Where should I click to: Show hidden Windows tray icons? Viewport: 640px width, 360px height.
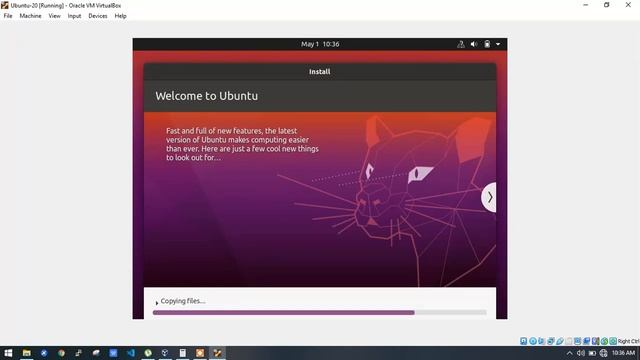[569, 353]
